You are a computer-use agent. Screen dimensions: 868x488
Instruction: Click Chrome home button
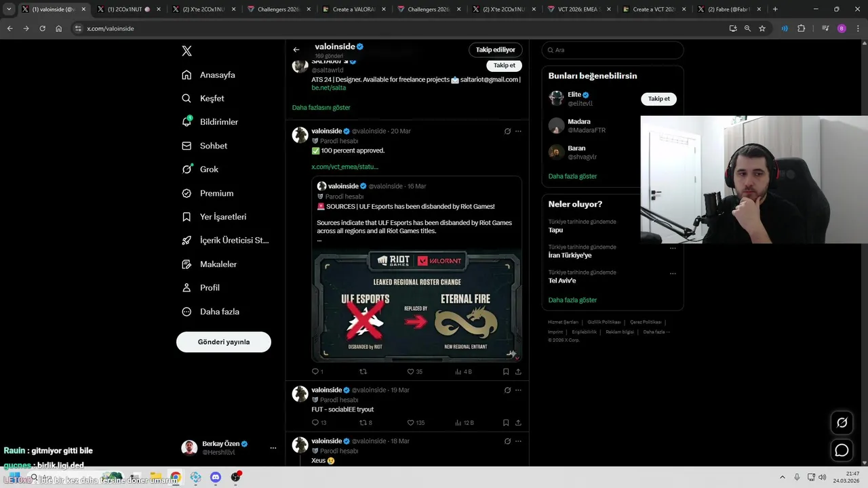pos(59,28)
